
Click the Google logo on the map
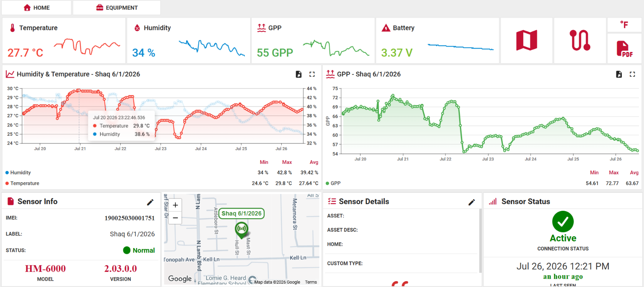click(x=180, y=279)
